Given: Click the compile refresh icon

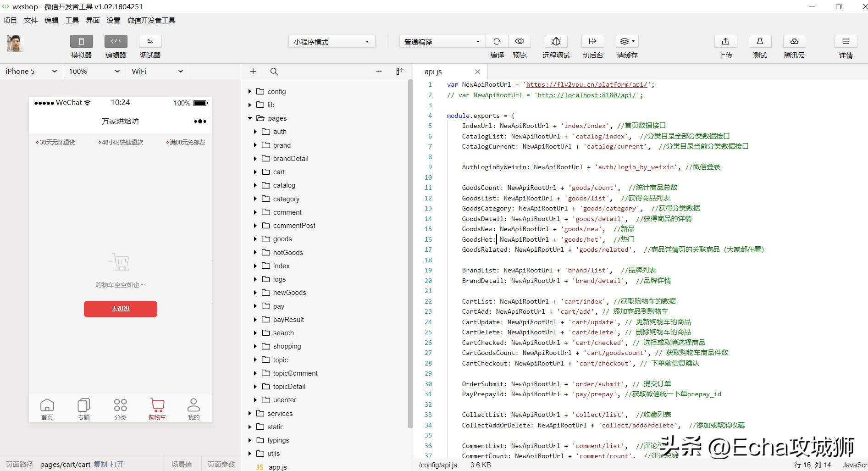Looking at the screenshot, I should point(497,42).
